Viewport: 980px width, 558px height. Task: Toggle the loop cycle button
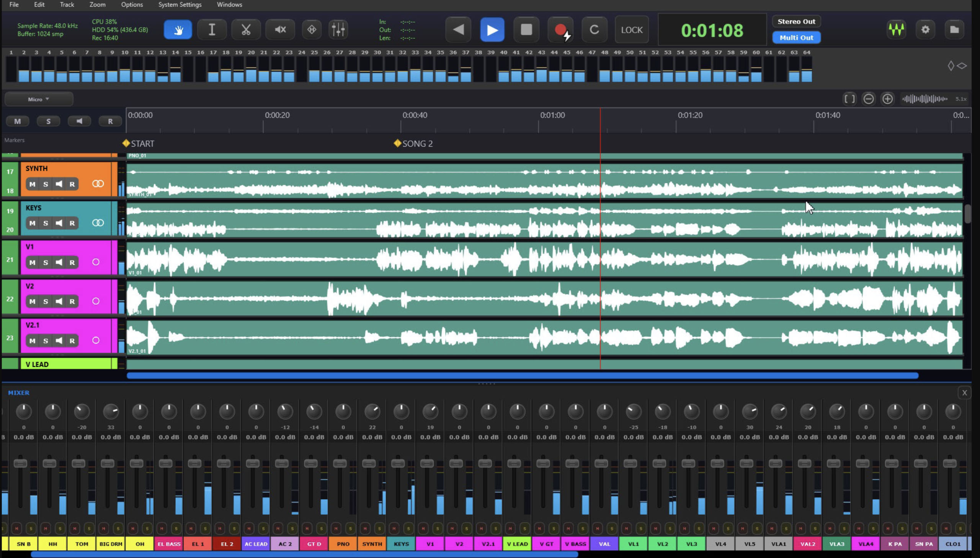point(594,29)
